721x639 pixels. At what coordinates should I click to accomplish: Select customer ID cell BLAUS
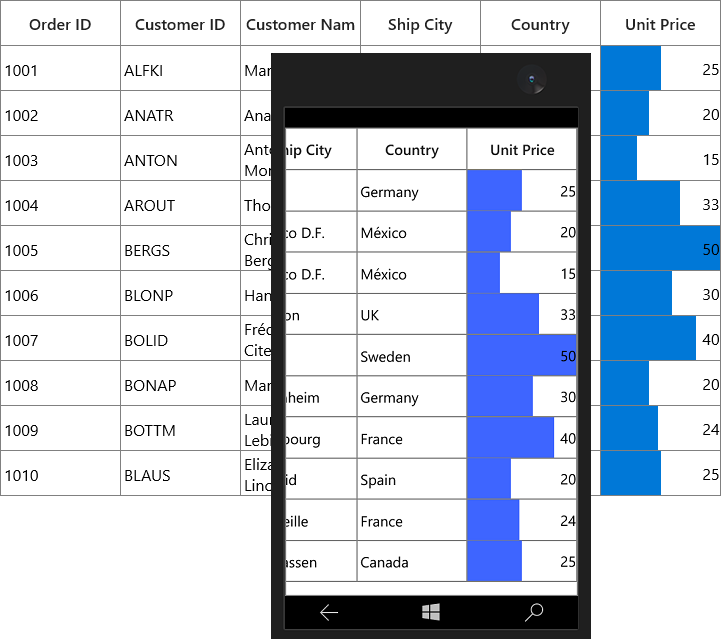pos(180,474)
